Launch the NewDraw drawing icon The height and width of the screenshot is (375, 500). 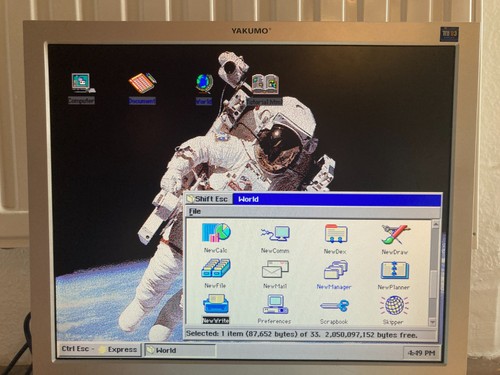tap(396, 234)
